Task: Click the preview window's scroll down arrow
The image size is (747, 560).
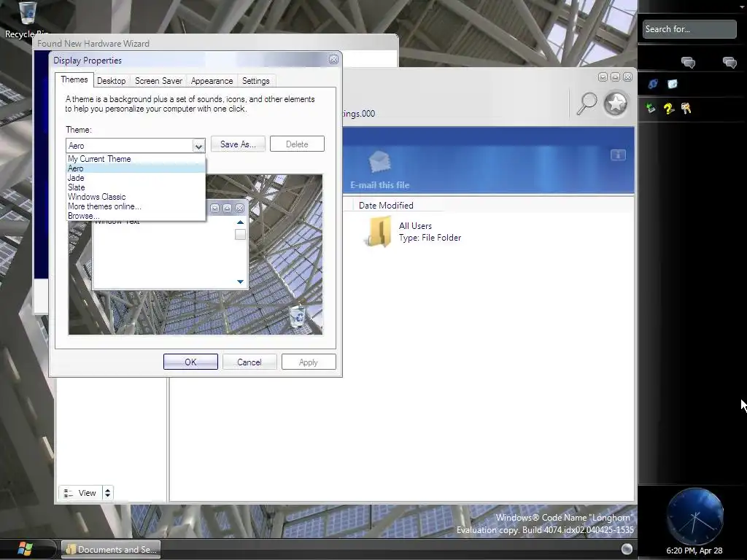Action: pyautogui.click(x=240, y=282)
